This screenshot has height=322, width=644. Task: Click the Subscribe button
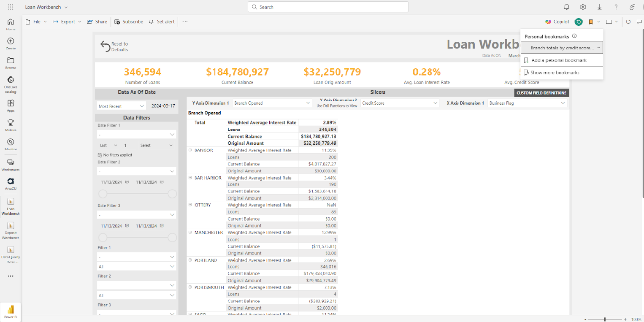(x=129, y=22)
